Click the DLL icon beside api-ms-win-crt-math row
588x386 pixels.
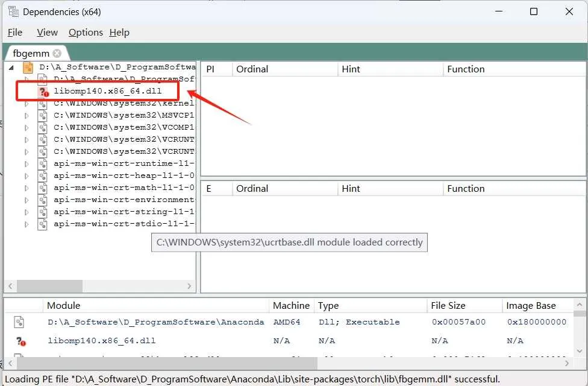(x=42, y=188)
